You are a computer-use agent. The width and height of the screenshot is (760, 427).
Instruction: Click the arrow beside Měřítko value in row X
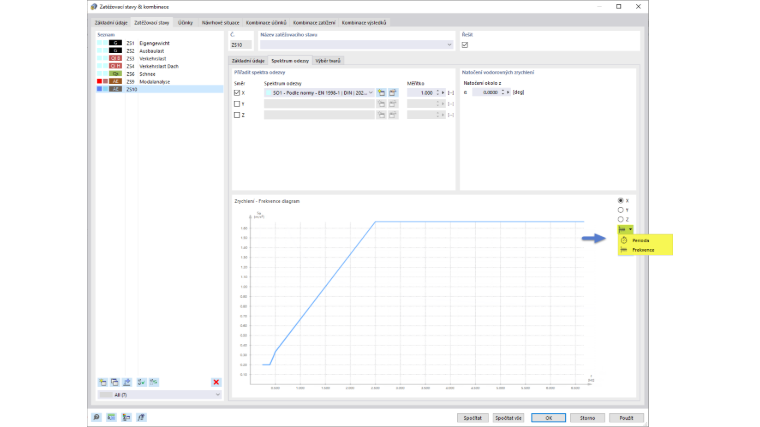(x=443, y=93)
